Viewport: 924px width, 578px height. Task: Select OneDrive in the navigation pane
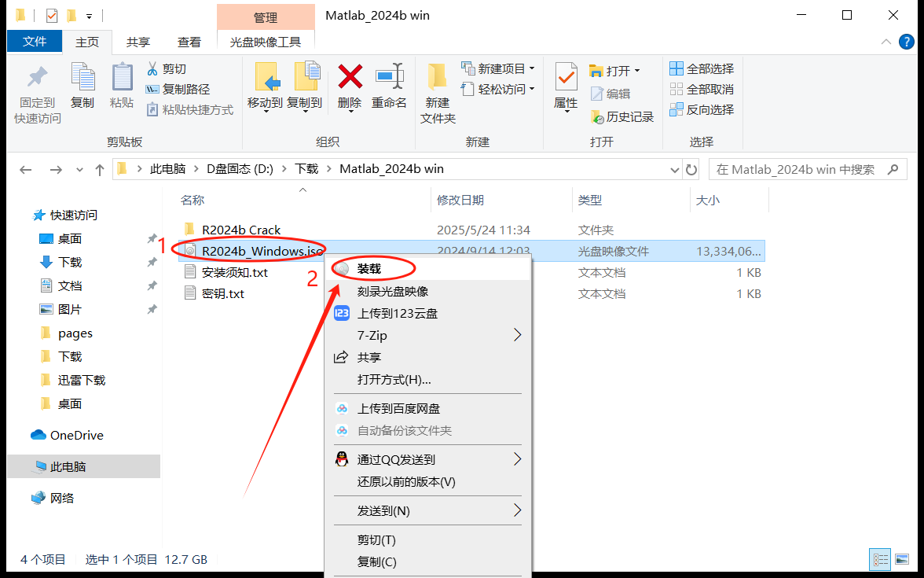[x=77, y=436]
